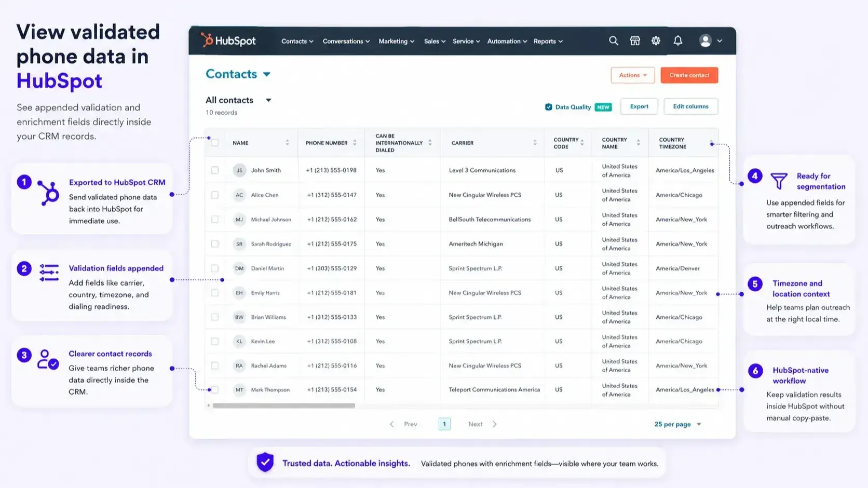868x488 pixels.
Task: Sort by Phone Number column arrows
Action: (355, 143)
